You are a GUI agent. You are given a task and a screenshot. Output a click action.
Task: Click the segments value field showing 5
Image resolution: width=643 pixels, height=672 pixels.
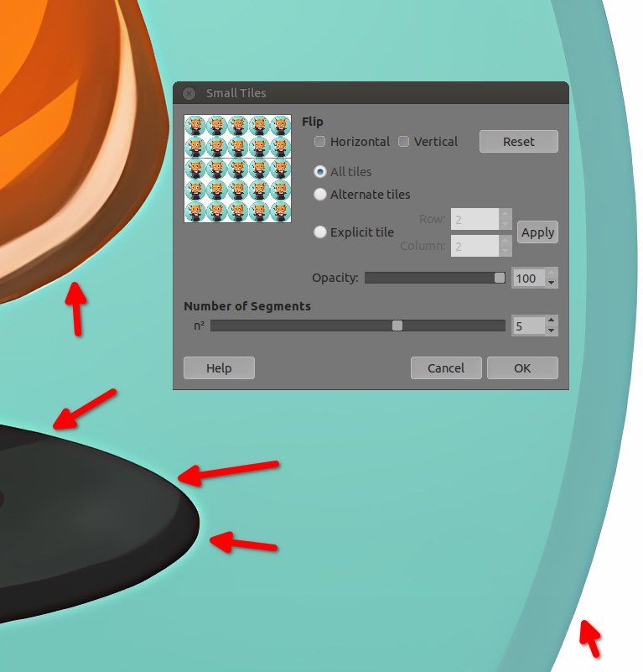click(x=529, y=326)
